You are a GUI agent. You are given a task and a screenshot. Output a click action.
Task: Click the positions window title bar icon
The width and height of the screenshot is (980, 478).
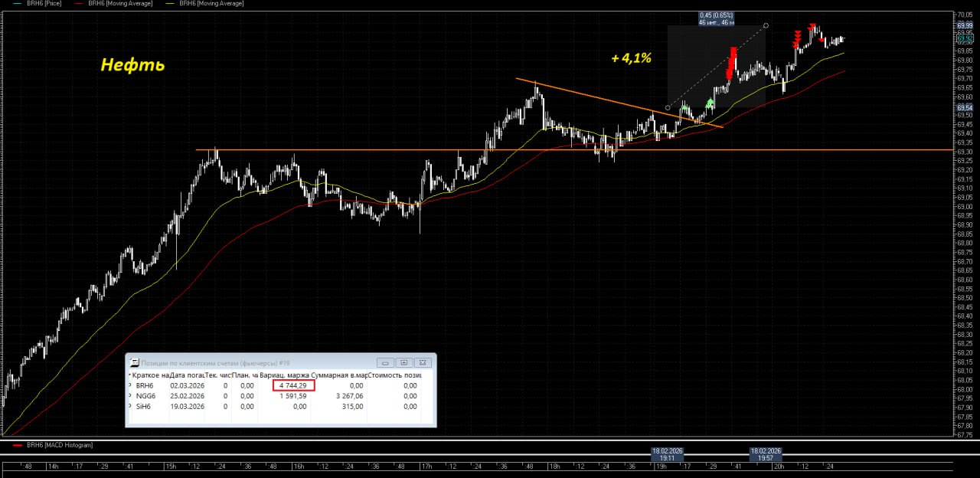click(x=134, y=362)
